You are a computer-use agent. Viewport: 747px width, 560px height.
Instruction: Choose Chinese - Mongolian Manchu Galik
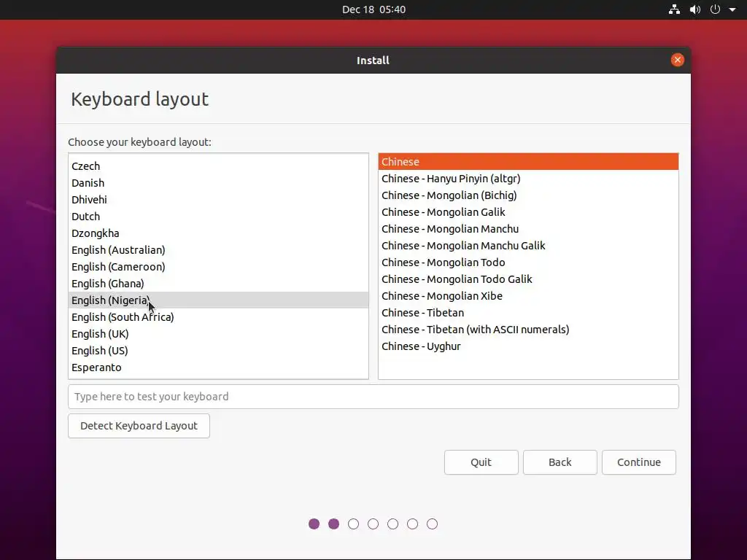coord(528,246)
